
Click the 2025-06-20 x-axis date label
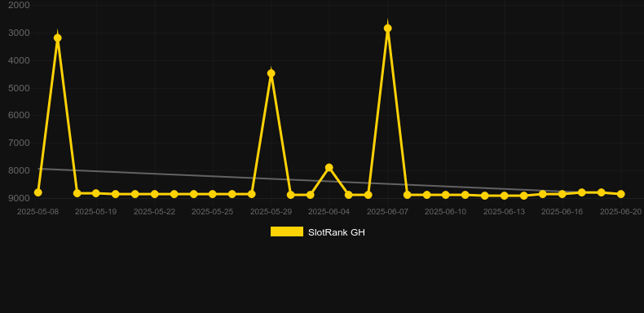click(x=620, y=212)
